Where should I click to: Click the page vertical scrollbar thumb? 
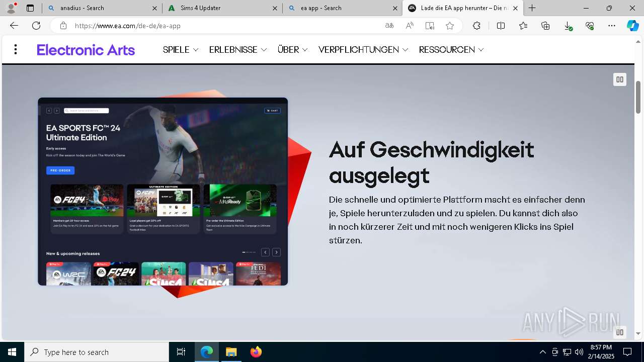[638, 97]
